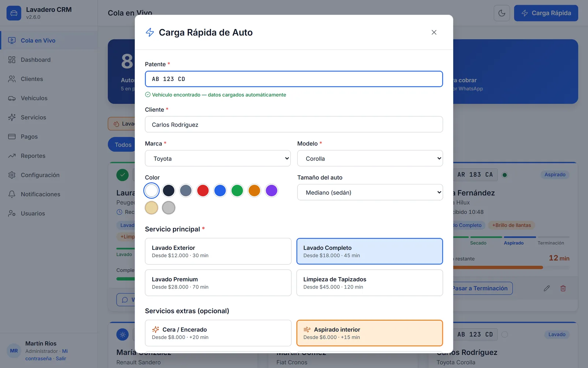Click the Servicios sparkle icon in sidebar
The height and width of the screenshot is (368, 588).
coord(12,117)
